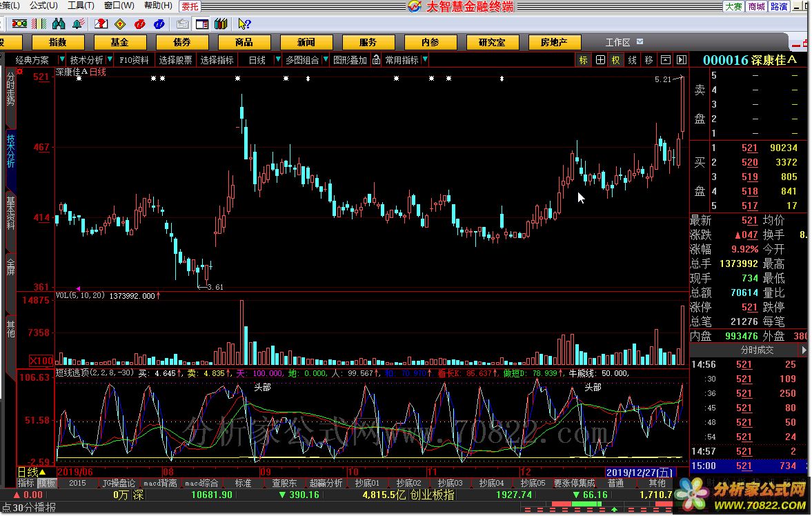Image resolution: width=812 pixels, height=516 pixels.
Task: Click the 房地产 yellow button
Action: point(554,43)
